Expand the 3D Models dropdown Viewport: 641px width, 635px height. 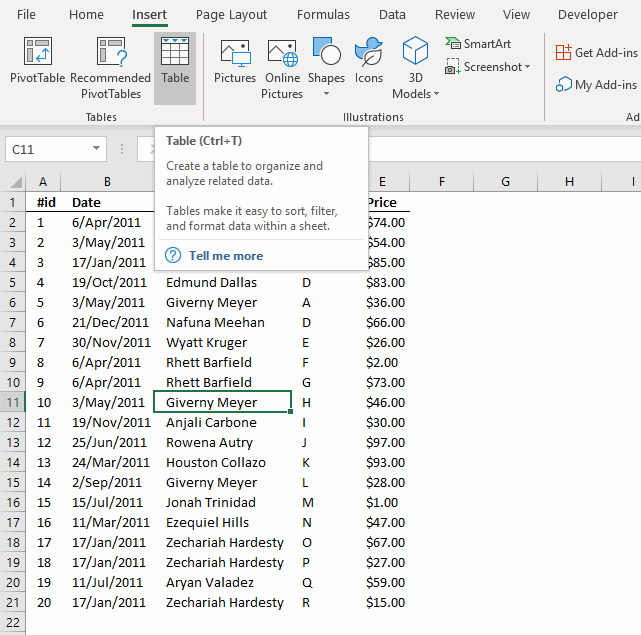click(436, 94)
